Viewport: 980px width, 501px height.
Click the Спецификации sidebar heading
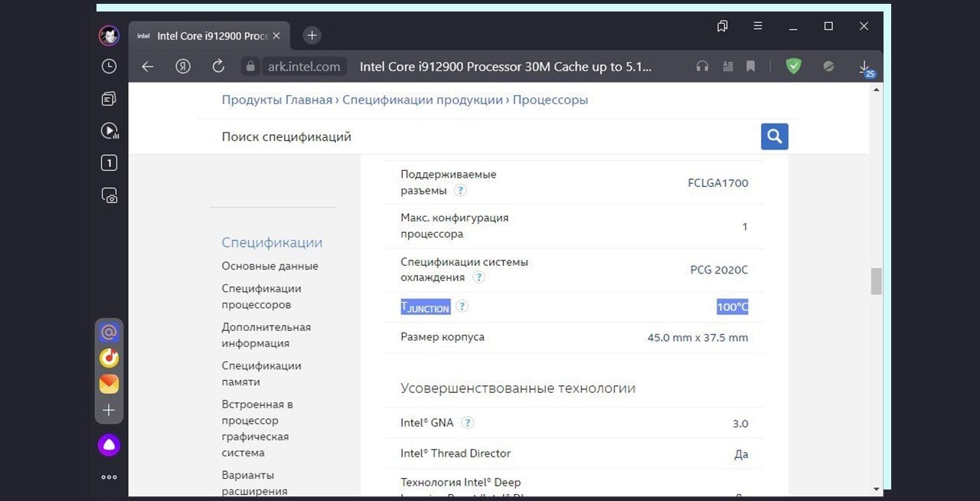click(x=272, y=242)
